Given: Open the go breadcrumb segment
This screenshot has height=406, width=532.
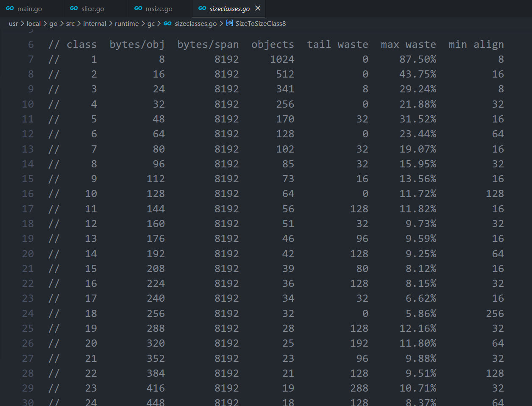Looking at the screenshot, I should pyautogui.click(x=53, y=24).
